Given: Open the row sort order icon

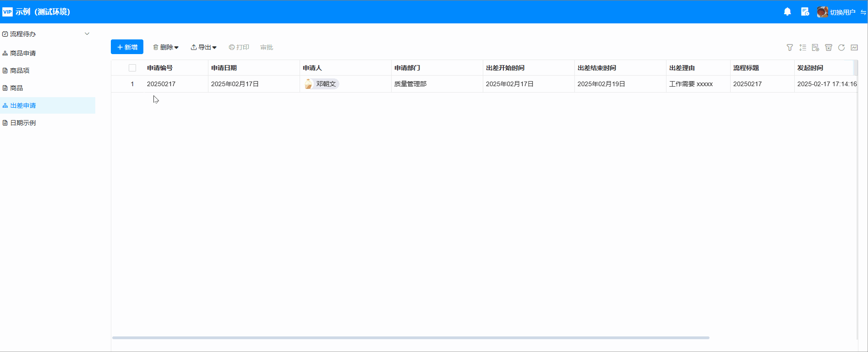Looking at the screenshot, I should [802, 48].
